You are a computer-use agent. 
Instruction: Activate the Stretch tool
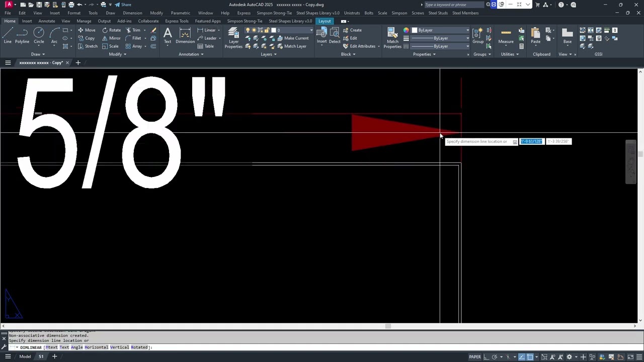point(88,46)
